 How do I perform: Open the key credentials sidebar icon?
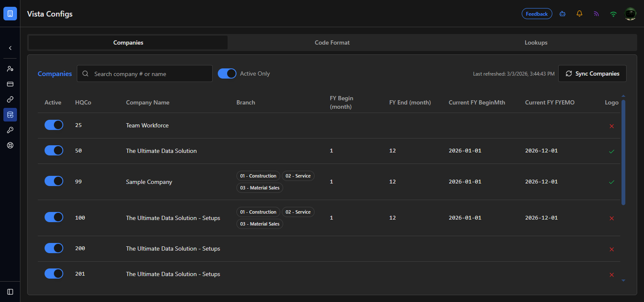coord(10,130)
